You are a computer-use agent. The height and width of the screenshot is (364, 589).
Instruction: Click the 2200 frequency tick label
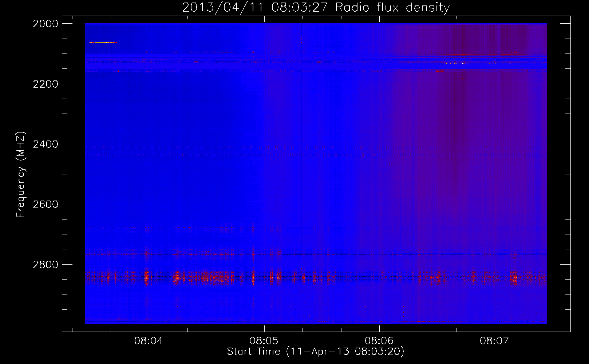[46, 84]
